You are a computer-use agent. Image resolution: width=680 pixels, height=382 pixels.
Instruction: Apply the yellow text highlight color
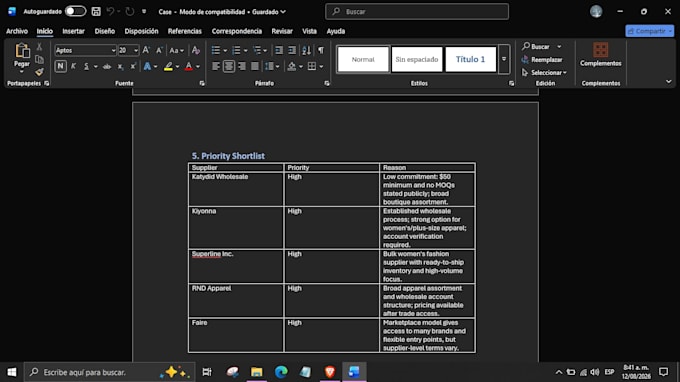click(168, 66)
